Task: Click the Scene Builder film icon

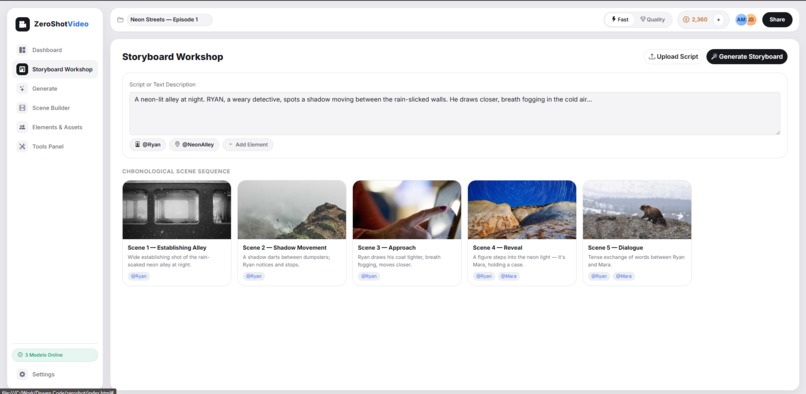Action: [x=22, y=108]
